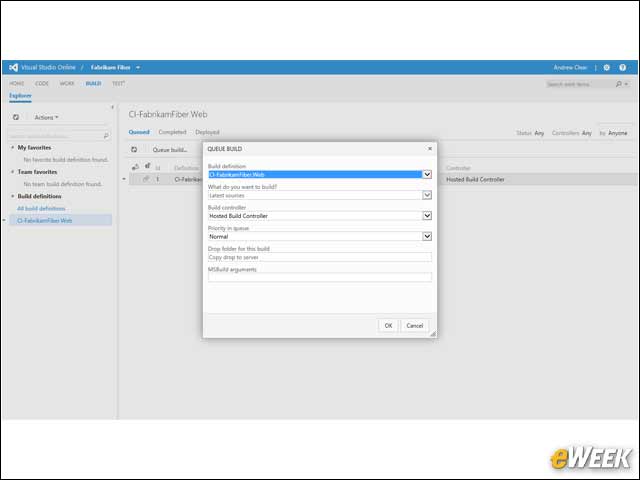Click the Controller column header
This screenshot has height=480, width=640.
click(x=458, y=168)
